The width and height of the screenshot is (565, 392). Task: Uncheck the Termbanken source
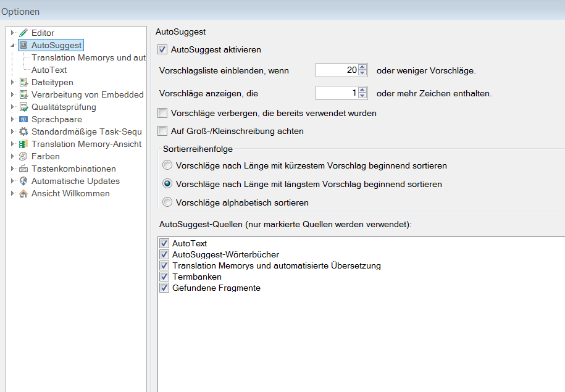pyautogui.click(x=164, y=277)
